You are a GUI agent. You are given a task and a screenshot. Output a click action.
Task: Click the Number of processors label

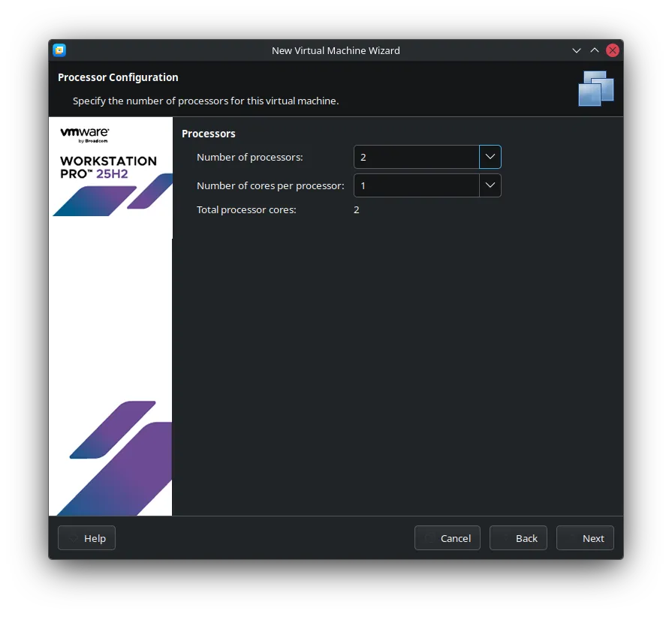[249, 157]
